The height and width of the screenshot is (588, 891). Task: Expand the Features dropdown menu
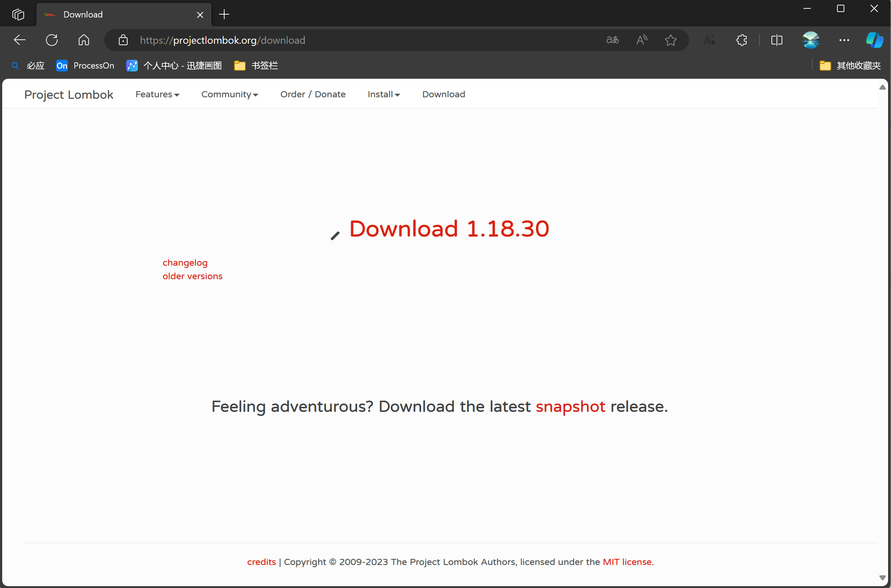coord(157,94)
